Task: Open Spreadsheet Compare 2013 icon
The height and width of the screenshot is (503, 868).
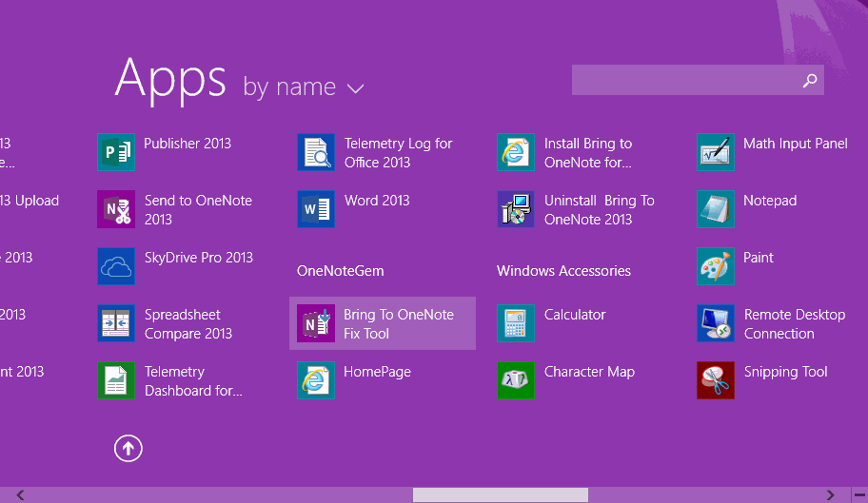Action: [116, 323]
